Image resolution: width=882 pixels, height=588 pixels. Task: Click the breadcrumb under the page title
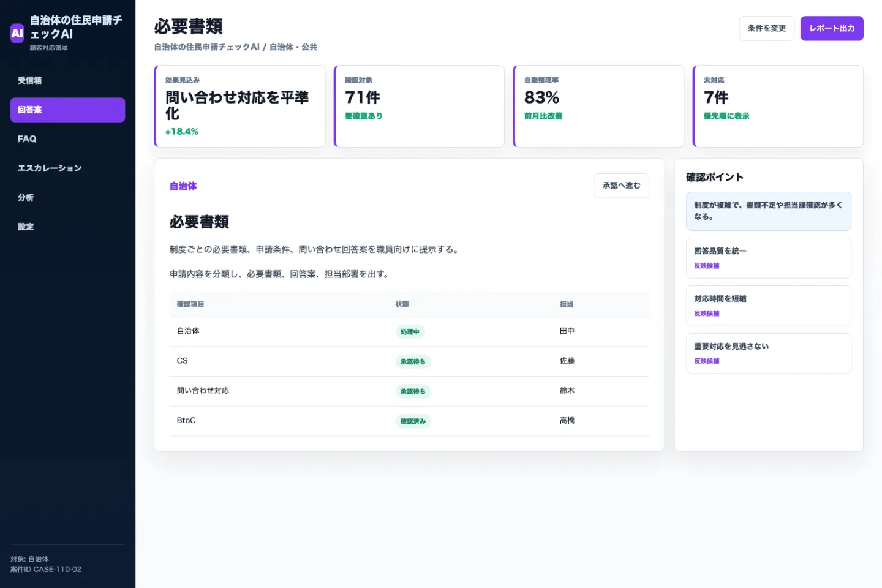pos(236,47)
